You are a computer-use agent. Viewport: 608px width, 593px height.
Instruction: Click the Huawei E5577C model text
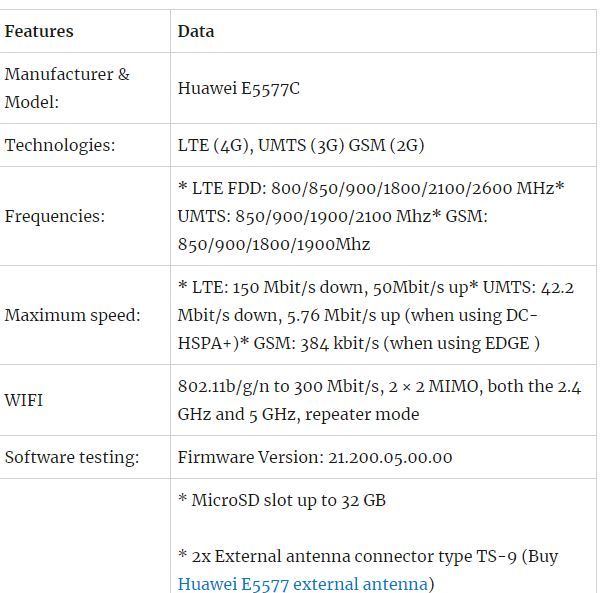pos(239,88)
